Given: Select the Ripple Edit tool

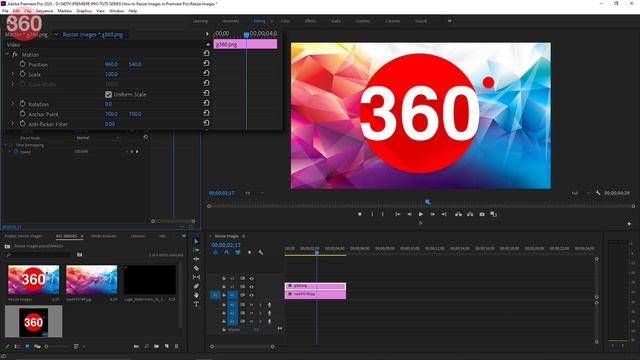Looking at the screenshot, I should pyautogui.click(x=196, y=259).
